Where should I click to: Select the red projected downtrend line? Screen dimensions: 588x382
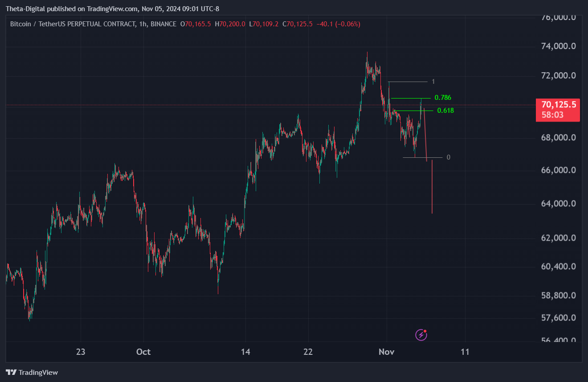[425, 134]
